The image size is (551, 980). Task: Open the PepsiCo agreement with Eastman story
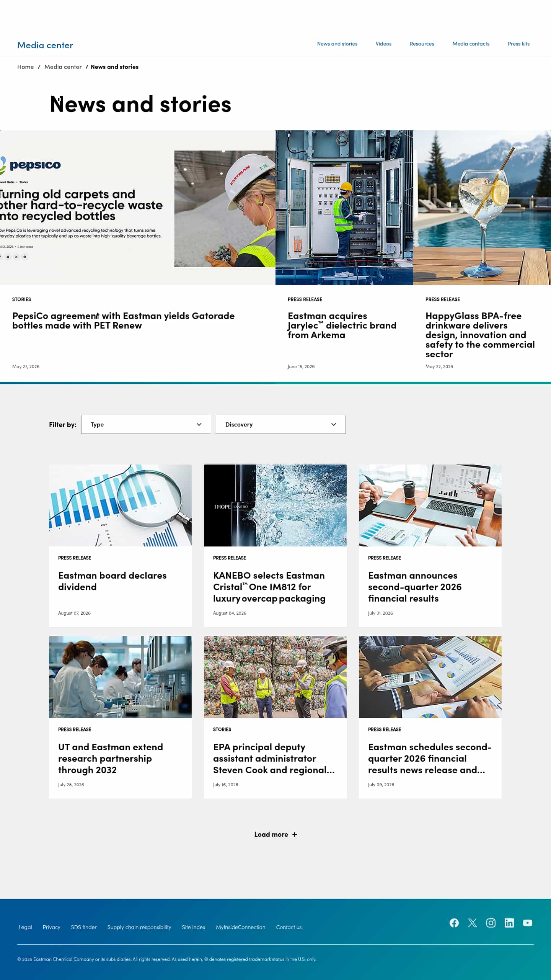123,321
